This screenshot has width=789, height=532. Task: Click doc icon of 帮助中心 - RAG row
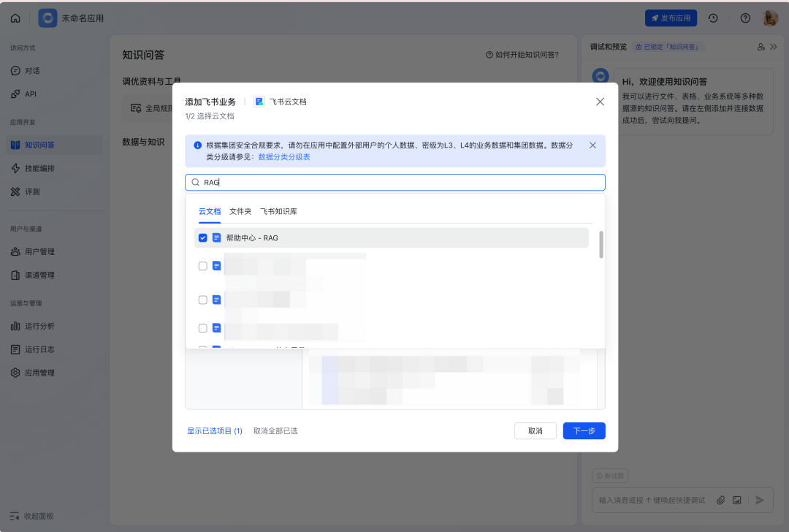[x=216, y=237]
